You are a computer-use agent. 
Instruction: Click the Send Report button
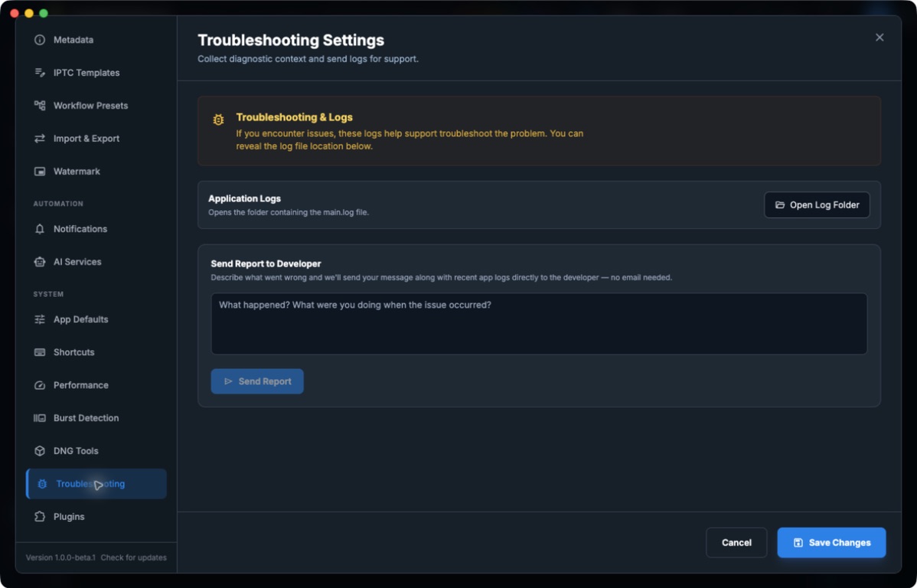click(256, 381)
